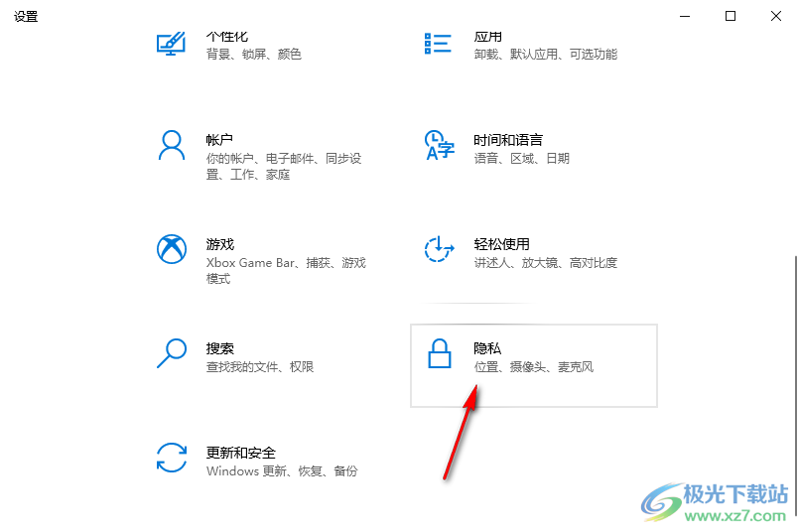The width and height of the screenshot is (799, 532).
Task: Minimize the 设置 window
Action: 685,16
